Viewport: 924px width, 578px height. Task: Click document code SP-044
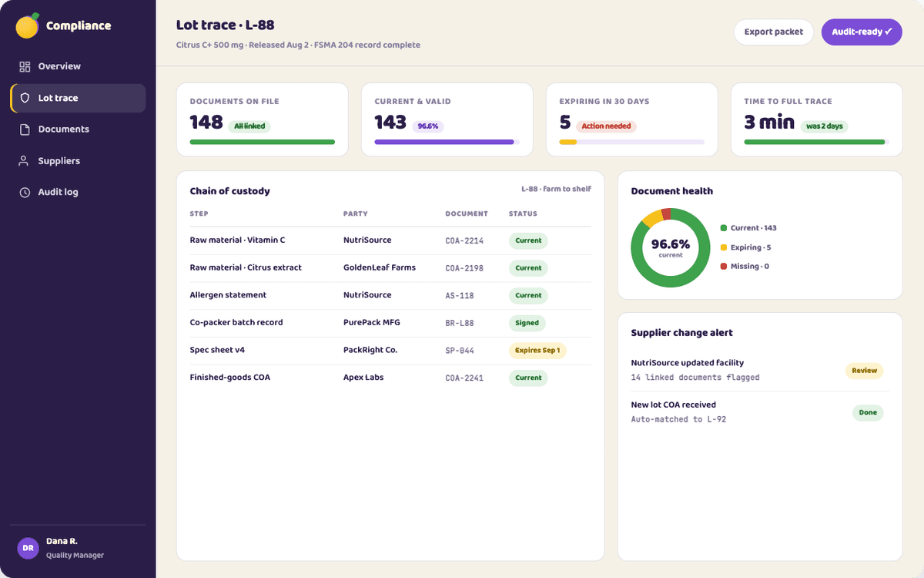[460, 351]
